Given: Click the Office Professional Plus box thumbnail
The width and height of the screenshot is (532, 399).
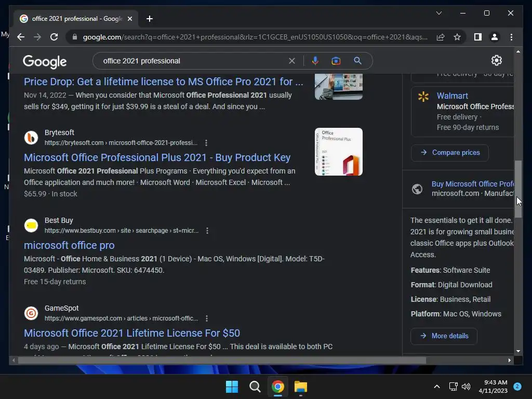Looking at the screenshot, I should point(339,152).
